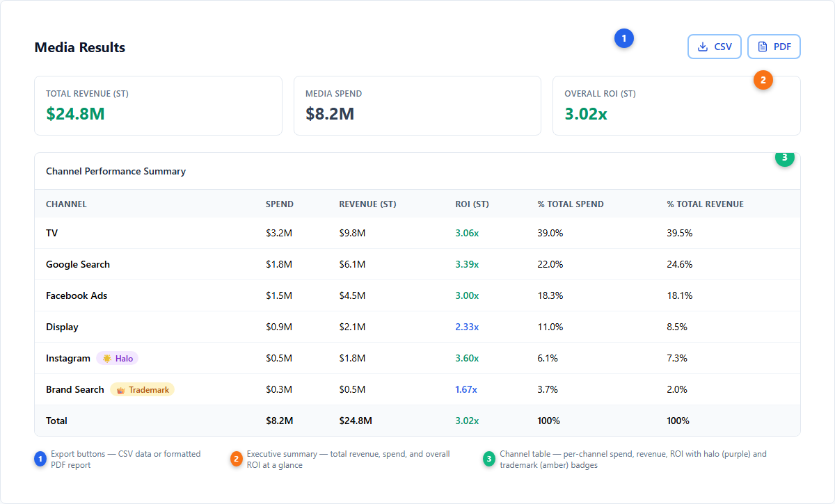
Task: Select the Halo badge label text
Action: click(x=124, y=359)
